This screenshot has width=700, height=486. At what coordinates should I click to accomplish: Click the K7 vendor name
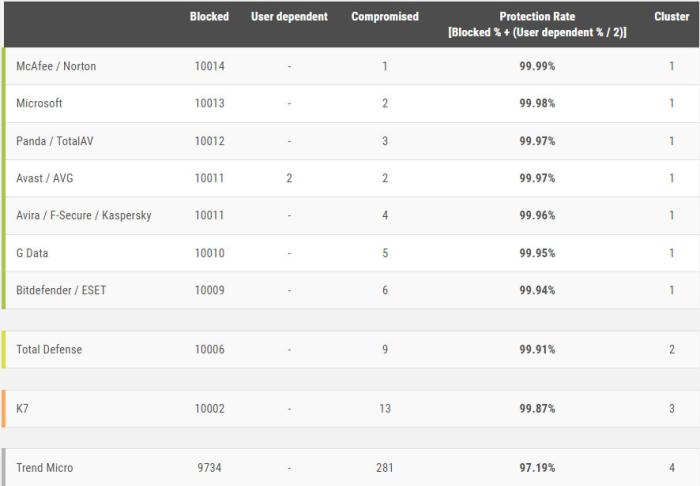point(23,409)
